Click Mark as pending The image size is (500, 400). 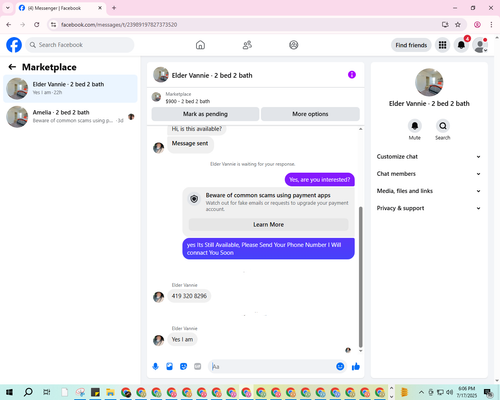point(205,114)
